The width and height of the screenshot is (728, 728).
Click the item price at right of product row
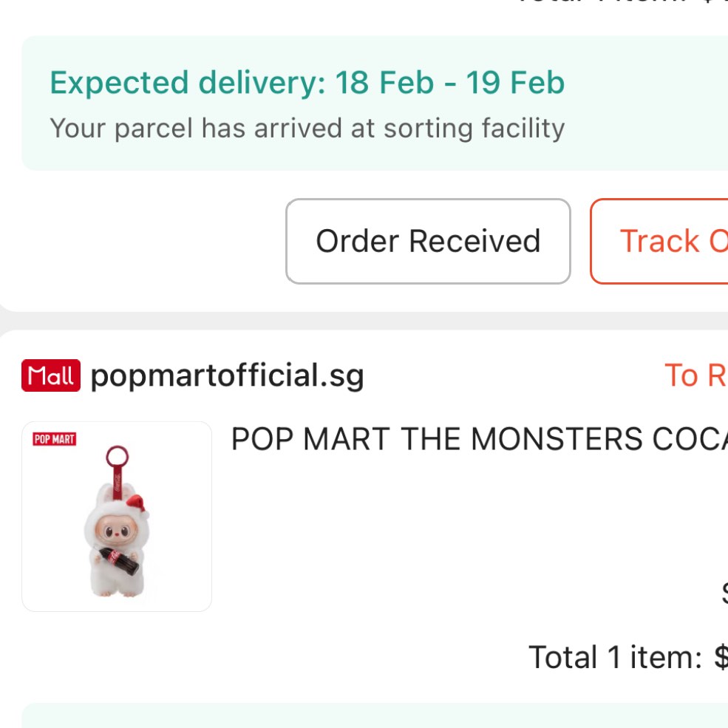723,591
